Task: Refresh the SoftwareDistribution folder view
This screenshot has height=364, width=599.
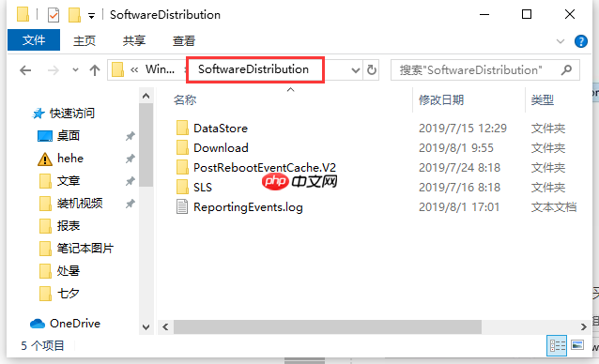Action: pyautogui.click(x=371, y=69)
